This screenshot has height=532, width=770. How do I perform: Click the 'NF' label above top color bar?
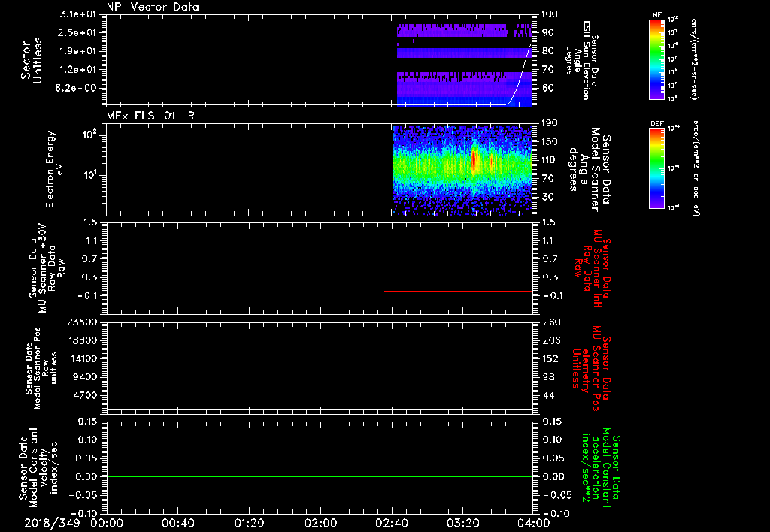(x=656, y=15)
